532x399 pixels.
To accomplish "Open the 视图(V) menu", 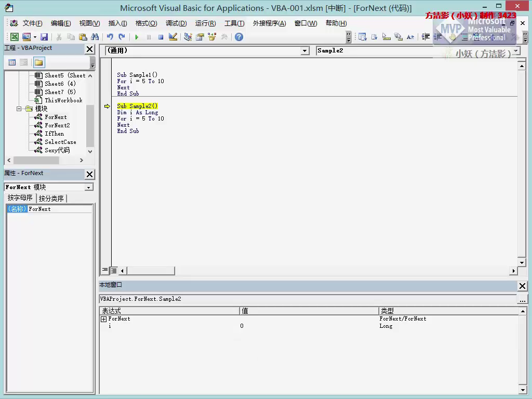I will click(x=89, y=23).
